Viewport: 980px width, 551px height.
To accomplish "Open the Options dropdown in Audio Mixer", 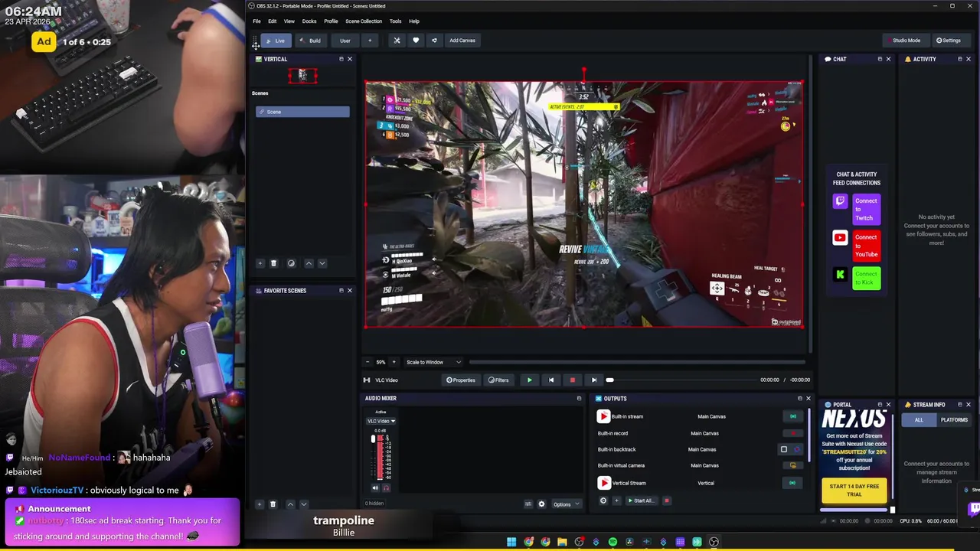I will [x=567, y=504].
